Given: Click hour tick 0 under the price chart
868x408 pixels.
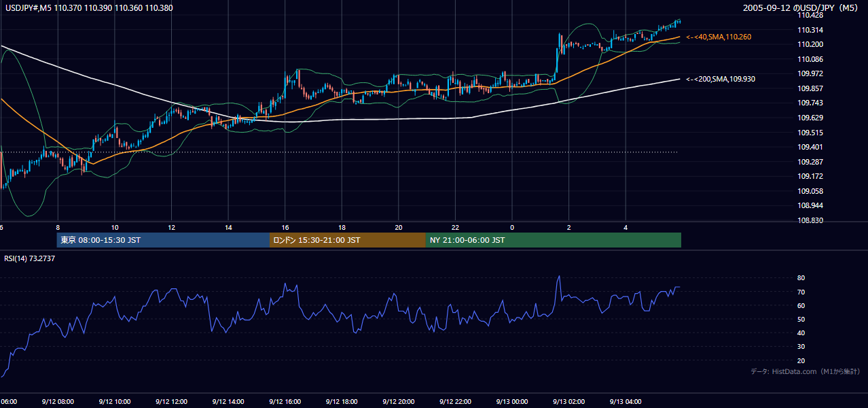Looking at the screenshot, I should [512, 227].
